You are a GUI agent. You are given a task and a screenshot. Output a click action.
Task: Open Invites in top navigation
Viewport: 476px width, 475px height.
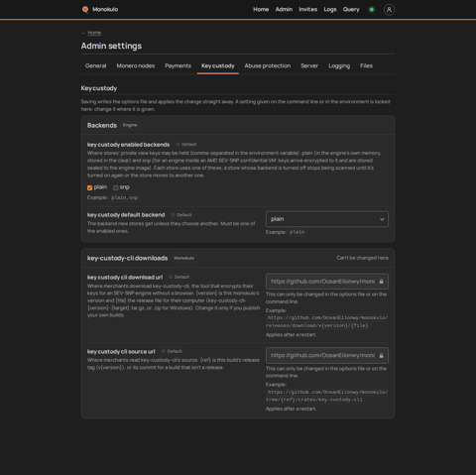pos(307,10)
